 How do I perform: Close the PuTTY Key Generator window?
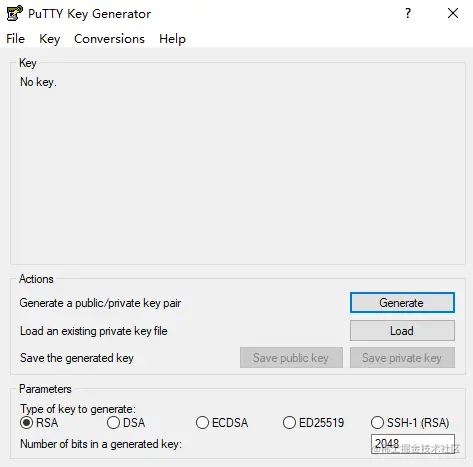[x=453, y=13]
